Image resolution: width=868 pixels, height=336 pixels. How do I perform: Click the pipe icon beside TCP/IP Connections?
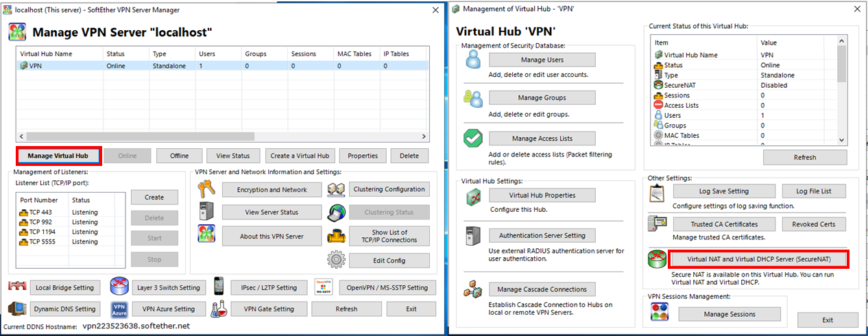pos(336,236)
